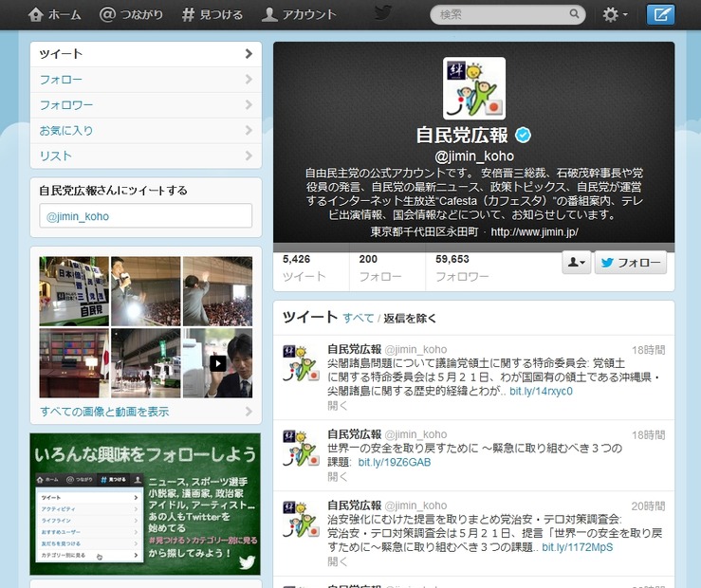
Task: Click the verified badge next to 自民党広報
Action: (523, 135)
